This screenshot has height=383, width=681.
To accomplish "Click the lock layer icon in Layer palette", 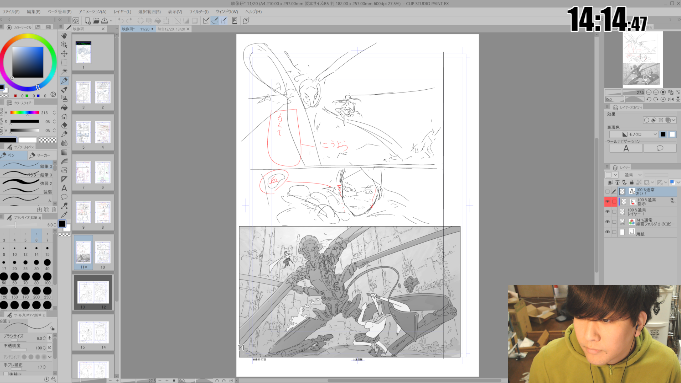I will click(x=632, y=182).
